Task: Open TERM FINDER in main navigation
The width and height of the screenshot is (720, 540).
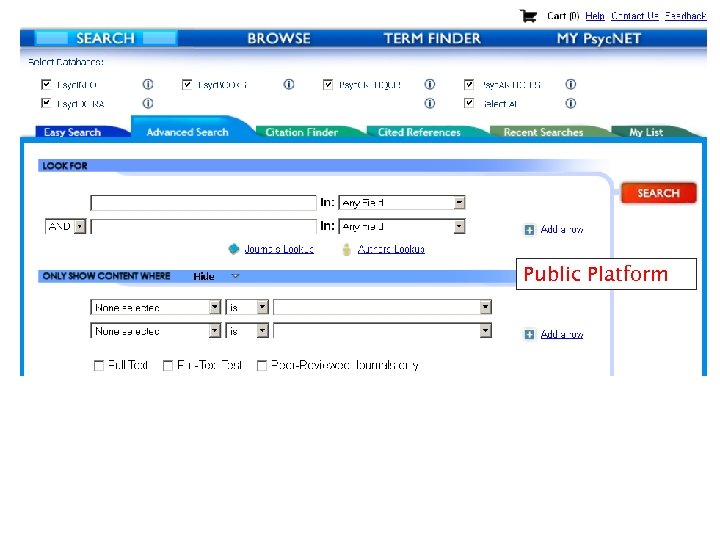Action: pyautogui.click(x=432, y=39)
